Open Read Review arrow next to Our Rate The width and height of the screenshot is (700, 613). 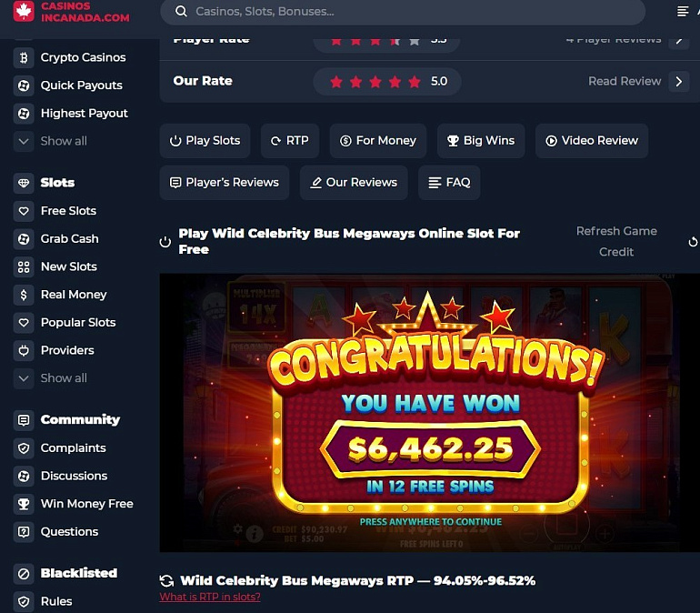tap(678, 81)
